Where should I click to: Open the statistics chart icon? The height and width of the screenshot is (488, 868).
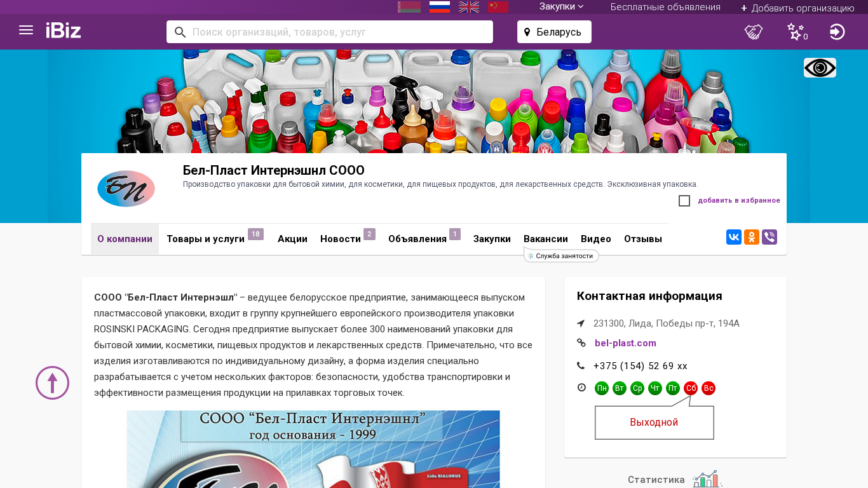tap(707, 479)
